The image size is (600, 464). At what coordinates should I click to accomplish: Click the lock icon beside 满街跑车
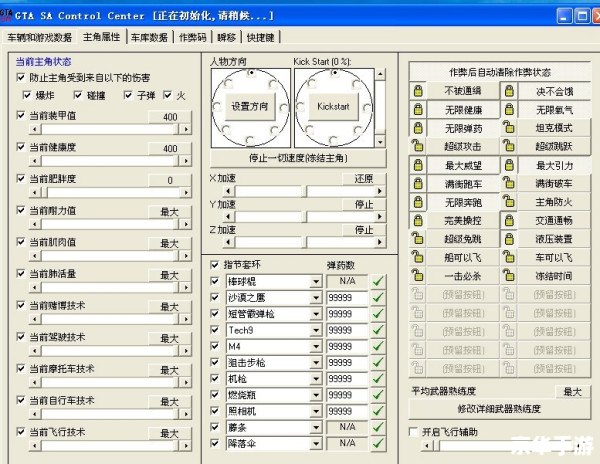point(418,184)
